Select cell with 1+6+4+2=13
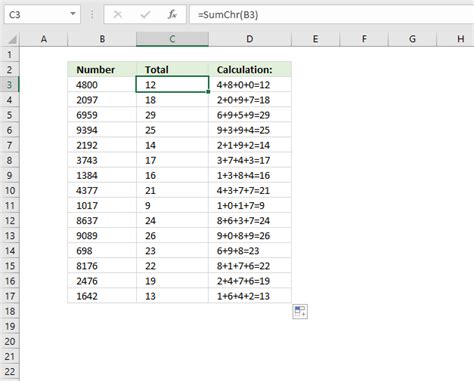The width and height of the screenshot is (474, 381). click(250, 296)
